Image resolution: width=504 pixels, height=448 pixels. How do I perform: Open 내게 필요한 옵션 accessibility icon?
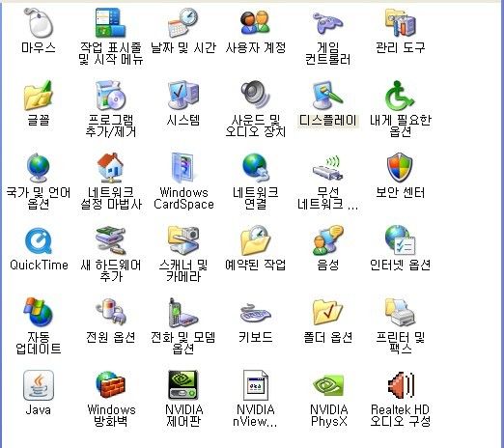[x=401, y=96]
